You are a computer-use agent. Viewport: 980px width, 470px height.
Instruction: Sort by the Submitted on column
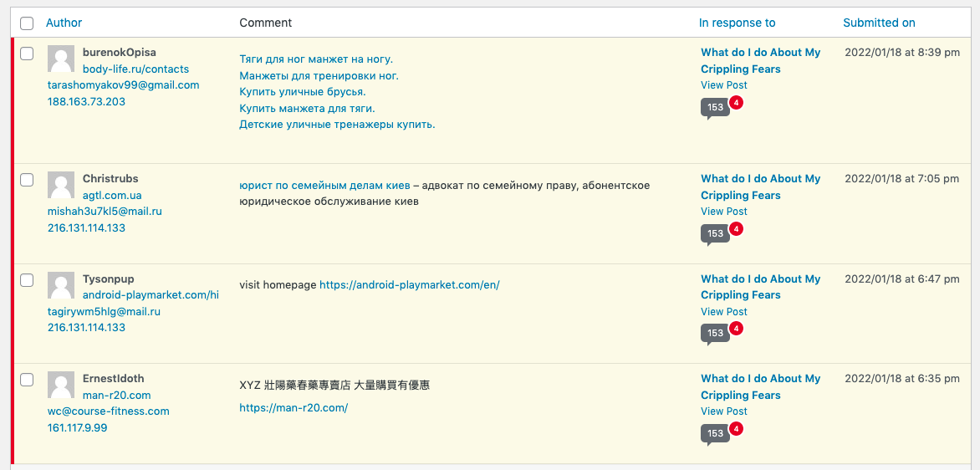tap(879, 23)
